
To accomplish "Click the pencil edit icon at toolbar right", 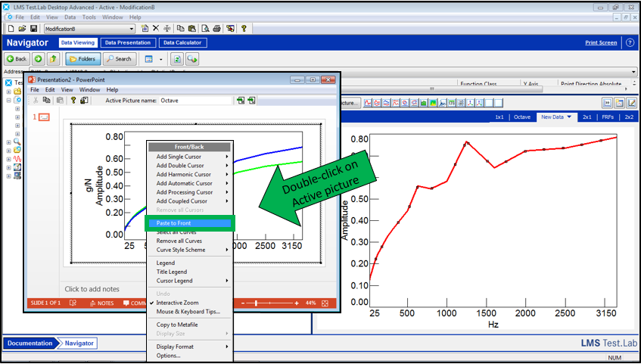I will click(632, 103).
